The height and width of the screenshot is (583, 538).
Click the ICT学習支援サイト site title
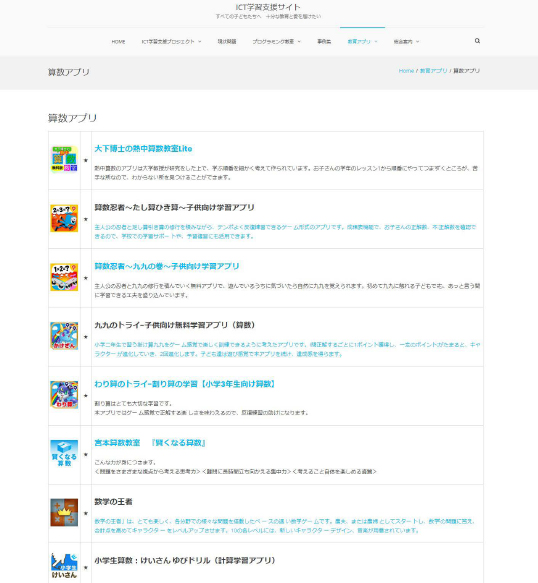(268, 7)
